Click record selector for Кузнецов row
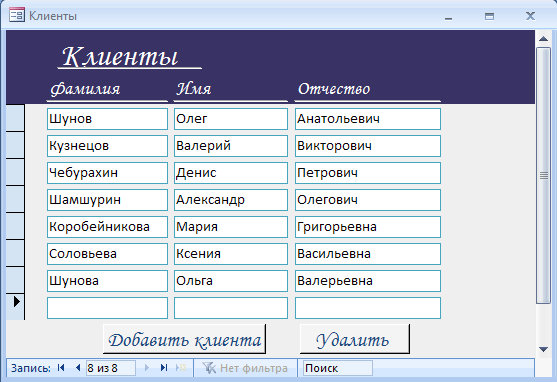Screen dimensions: 557x382 tap(15, 145)
